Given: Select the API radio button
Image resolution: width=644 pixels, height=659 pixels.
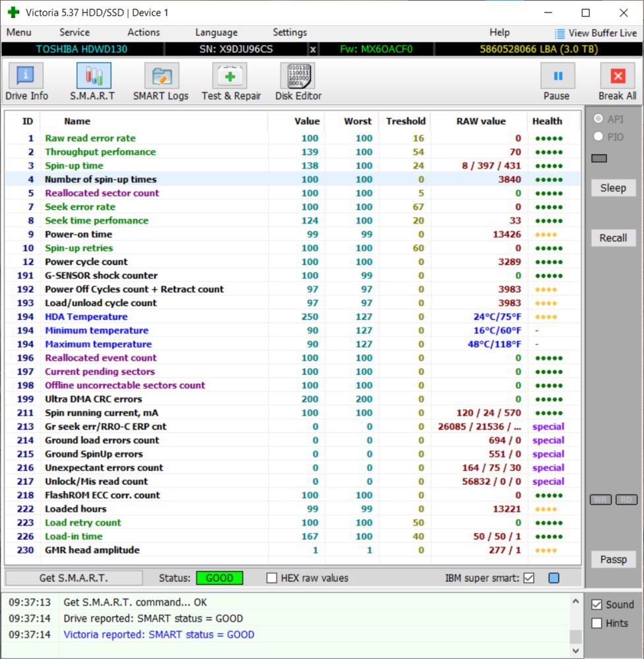Looking at the screenshot, I should click(x=598, y=119).
